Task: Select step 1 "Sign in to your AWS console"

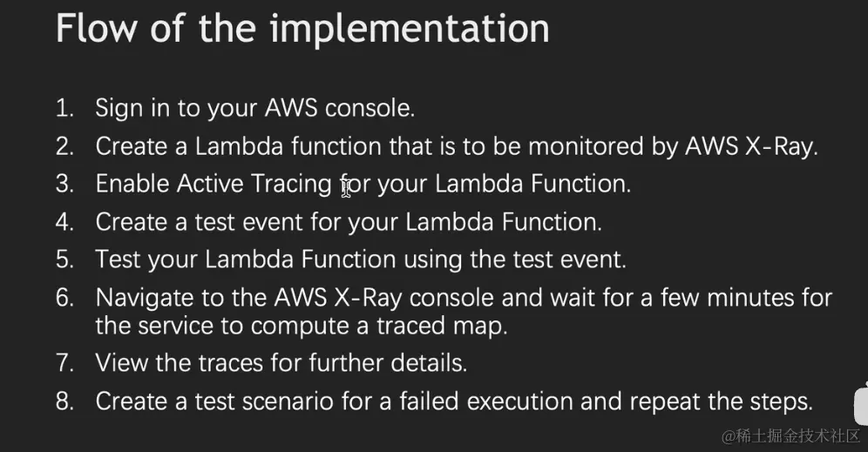Action: [x=254, y=108]
